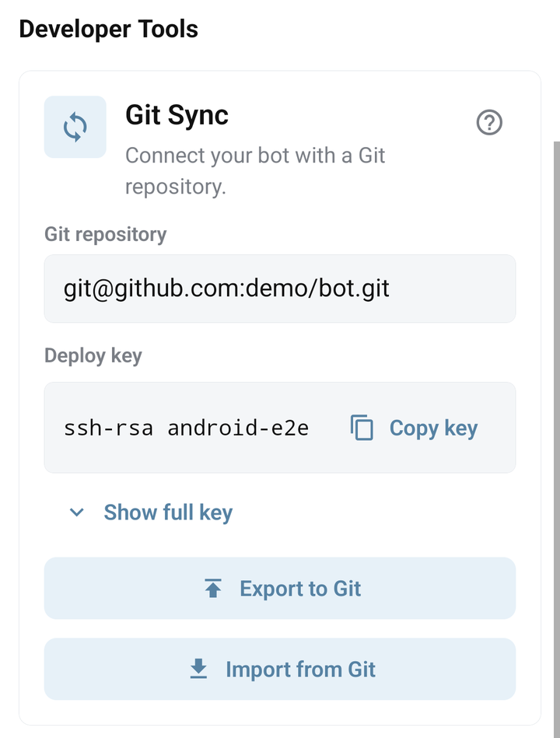560x738 pixels.
Task: Focus the Git repository input field
Action: pos(280,289)
